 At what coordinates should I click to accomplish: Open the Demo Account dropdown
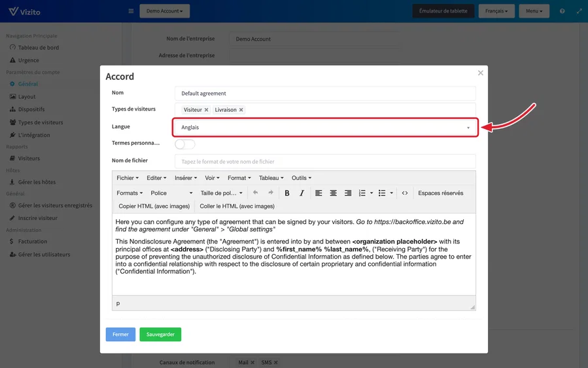(x=165, y=11)
